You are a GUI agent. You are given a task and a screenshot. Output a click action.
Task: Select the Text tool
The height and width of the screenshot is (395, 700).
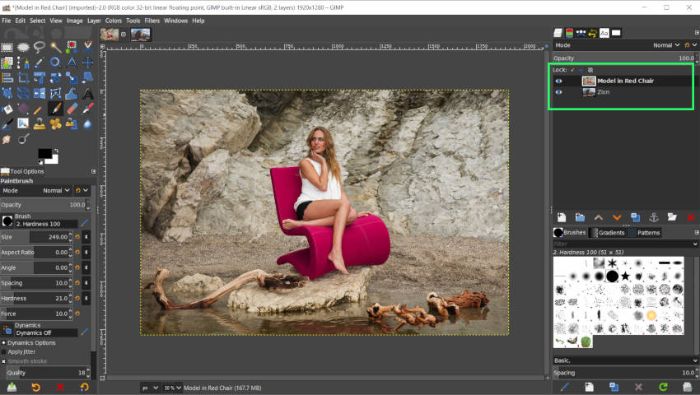(88, 94)
